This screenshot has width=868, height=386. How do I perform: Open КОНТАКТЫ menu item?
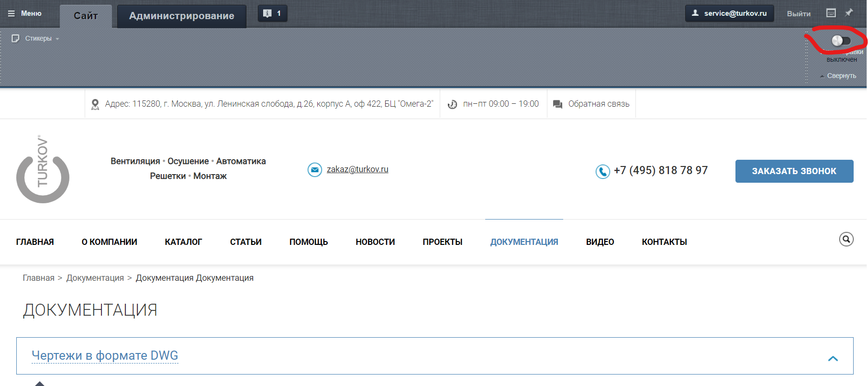coord(665,242)
